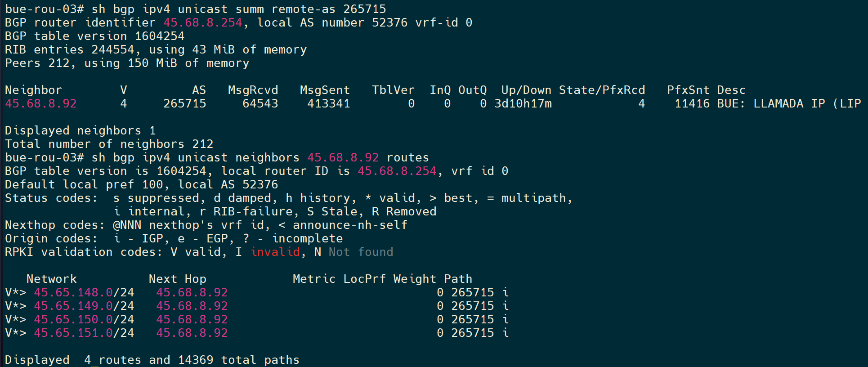Click the gray 'Not found' RPKI text
The height and width of the screenshot is (367, 868).
tap(361, 252)
